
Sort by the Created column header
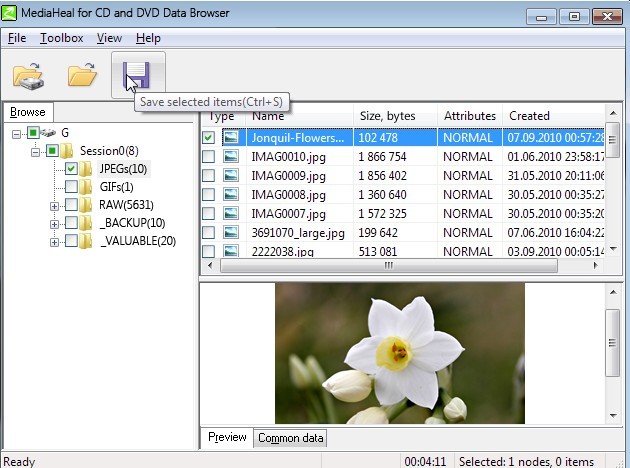[x=553, y=116]
